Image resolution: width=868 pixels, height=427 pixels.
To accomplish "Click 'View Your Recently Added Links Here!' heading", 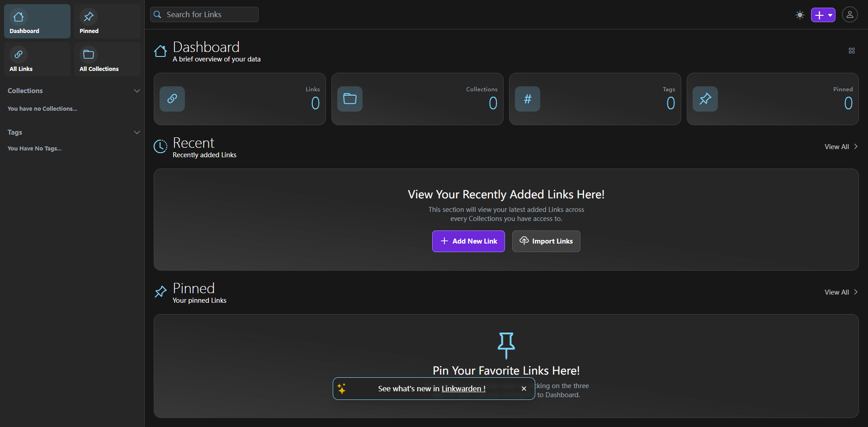I will [506, 194].
